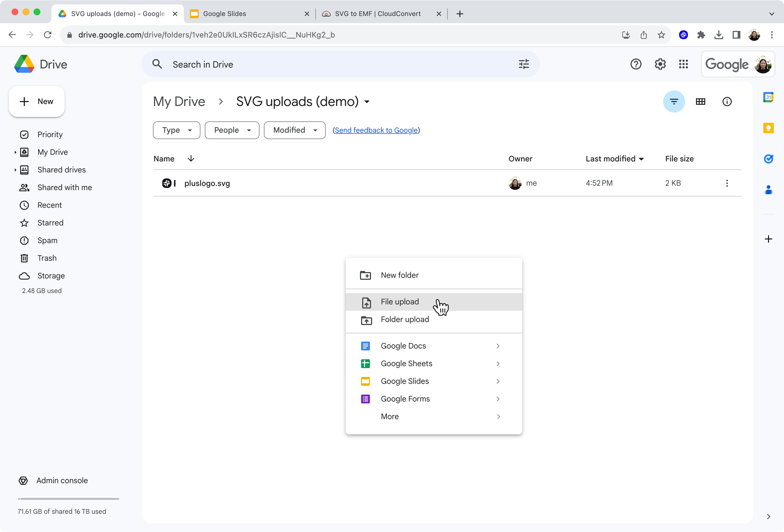Click pluslogo.svg file icon
Viewport: 784px width, 532px height.
tap(169, 183)
